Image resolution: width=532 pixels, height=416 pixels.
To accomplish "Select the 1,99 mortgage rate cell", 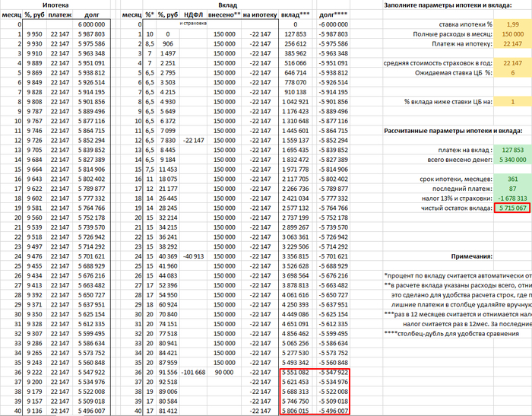I will (512, 25).
